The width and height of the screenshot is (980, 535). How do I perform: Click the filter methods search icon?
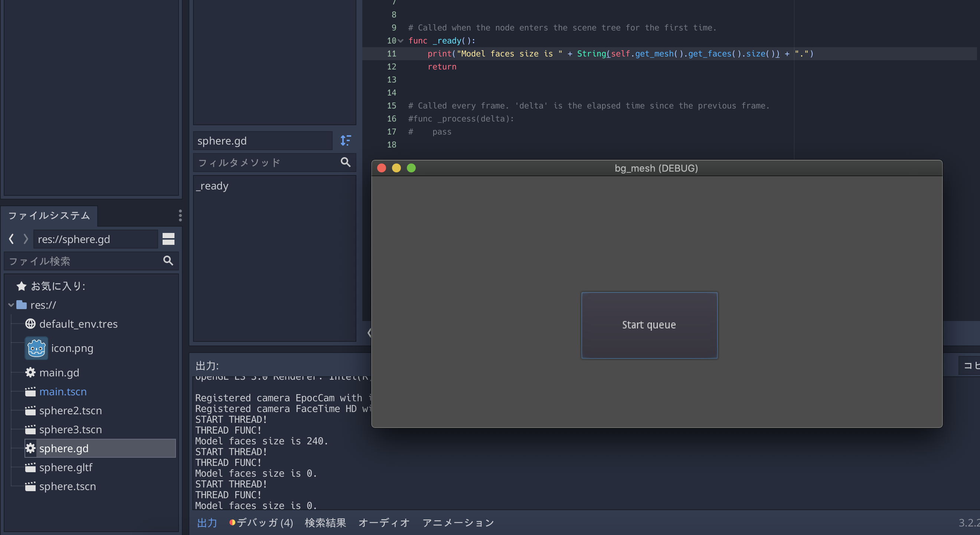(346, 162)
